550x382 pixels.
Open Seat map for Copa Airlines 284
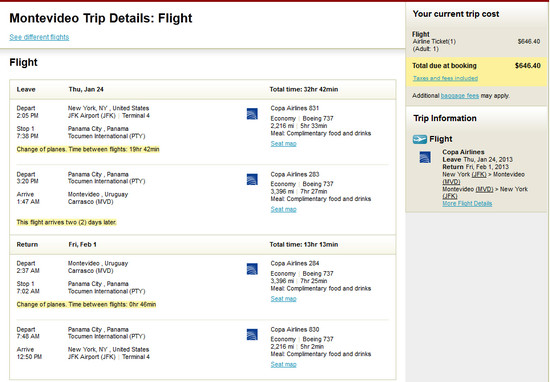(283, 299)
